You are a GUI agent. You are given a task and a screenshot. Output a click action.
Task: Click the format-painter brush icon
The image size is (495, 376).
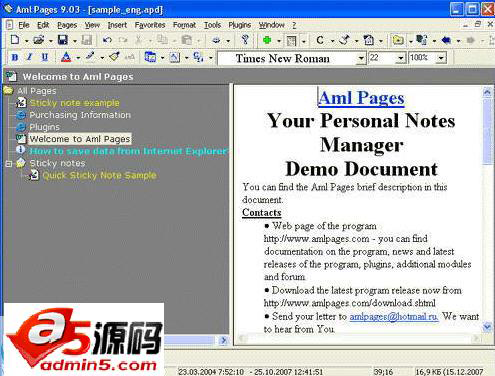114,57
